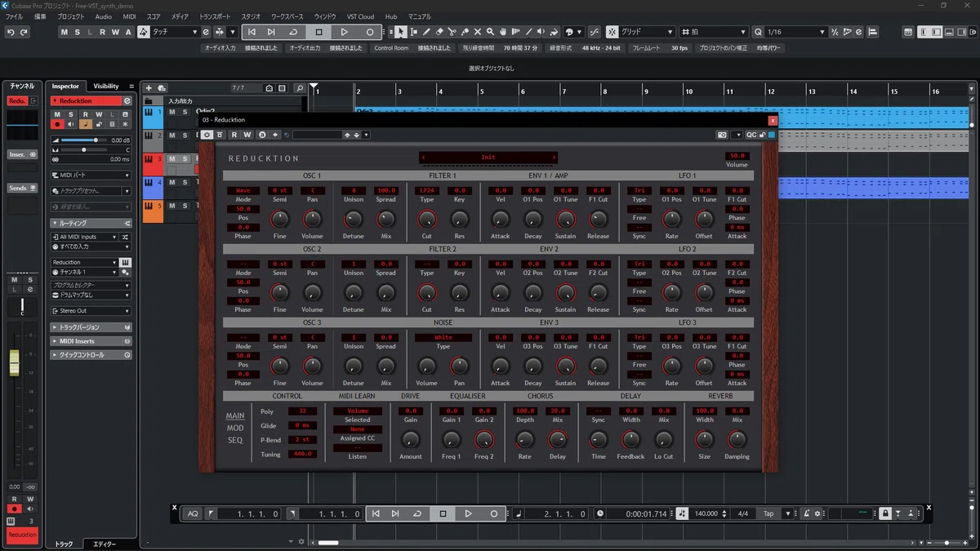
Task: Toggle Monitor speaker button in Inspector
Action: pos(71,124)
